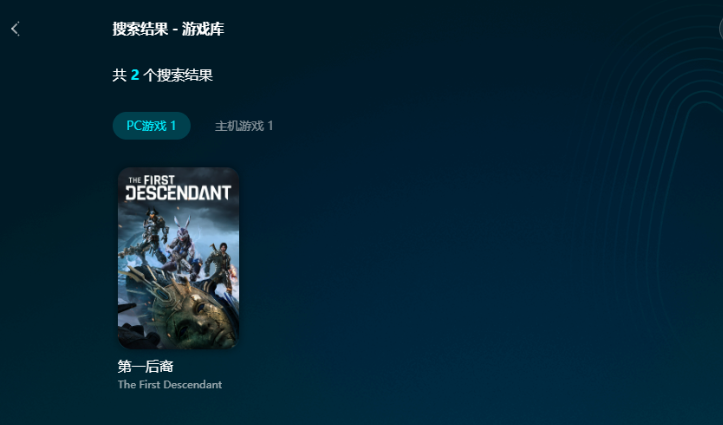
Task: Click the 第一后裔 game title
Action: click(145, 366)
